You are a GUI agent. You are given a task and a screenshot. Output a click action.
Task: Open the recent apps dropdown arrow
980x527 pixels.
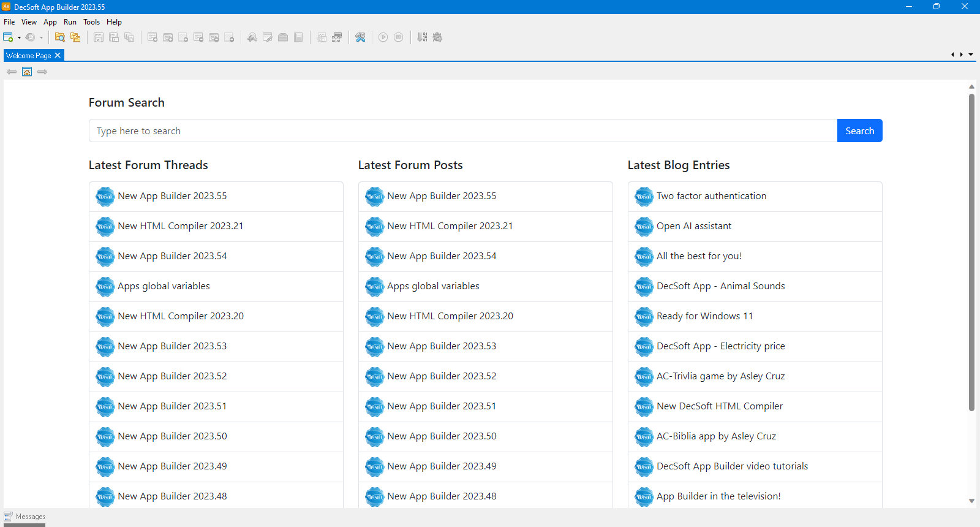pos(41,38)
